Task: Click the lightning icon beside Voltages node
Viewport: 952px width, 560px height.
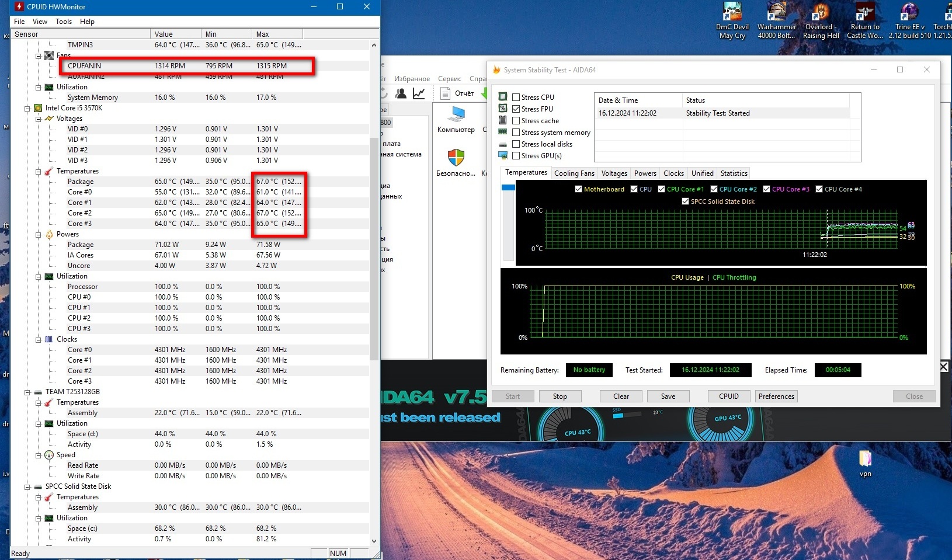Action: (x=49, y=119)
